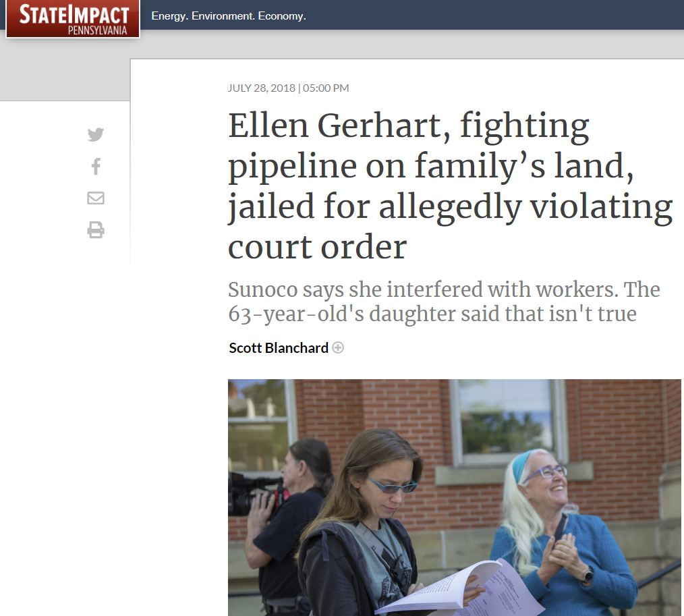Open the StateImpact Pennsylvania home logo

(x=73, y=18)
